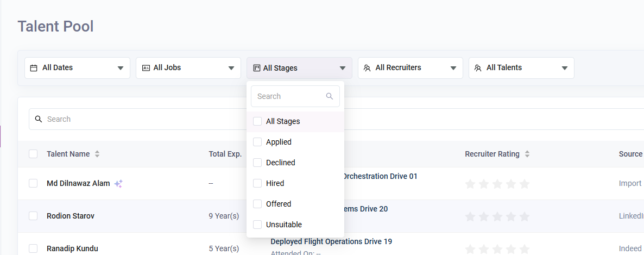
Task: Click the Talent Pool page heading
Action: pyautogui.click(x=55, y=26)
